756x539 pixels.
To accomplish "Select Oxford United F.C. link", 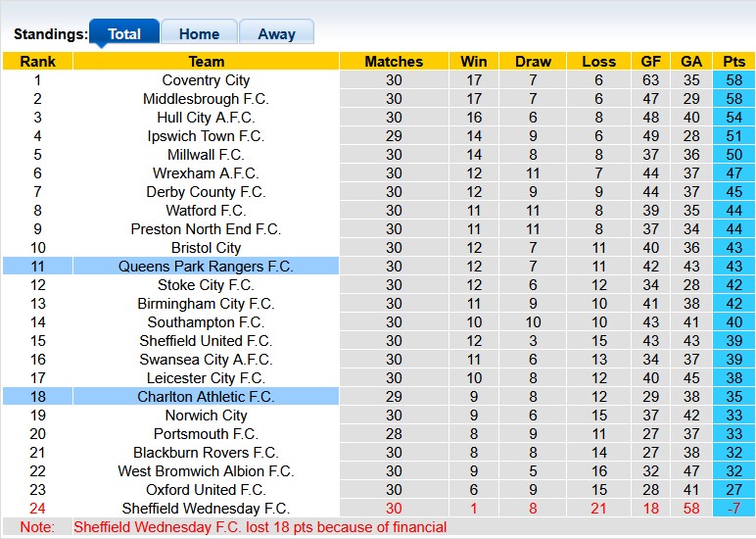I will pos(206,490).
